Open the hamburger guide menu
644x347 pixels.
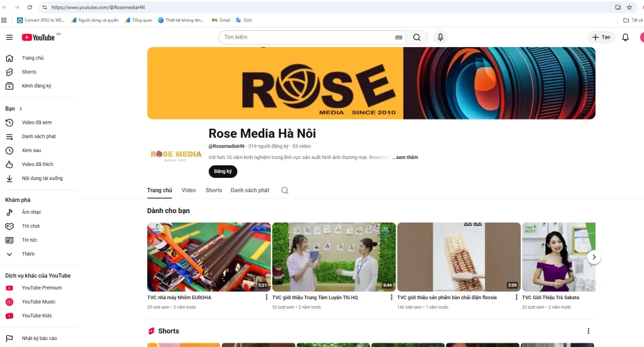click(x=9, y=37)
